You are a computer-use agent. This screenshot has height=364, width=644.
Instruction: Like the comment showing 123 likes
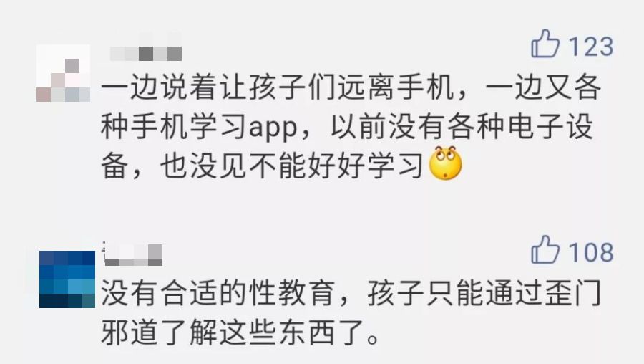coord(545,44)
